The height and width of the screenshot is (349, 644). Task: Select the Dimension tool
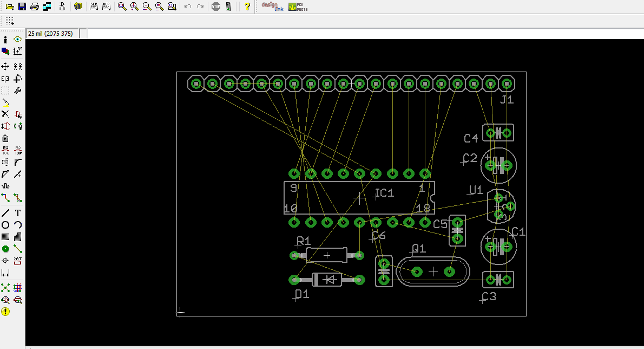point(5,273)
